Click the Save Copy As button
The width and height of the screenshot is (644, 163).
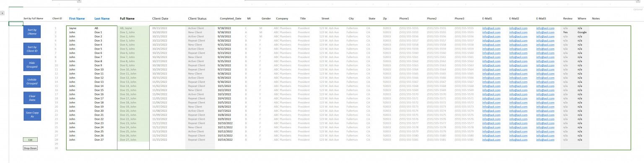click(x=32, y=114)
